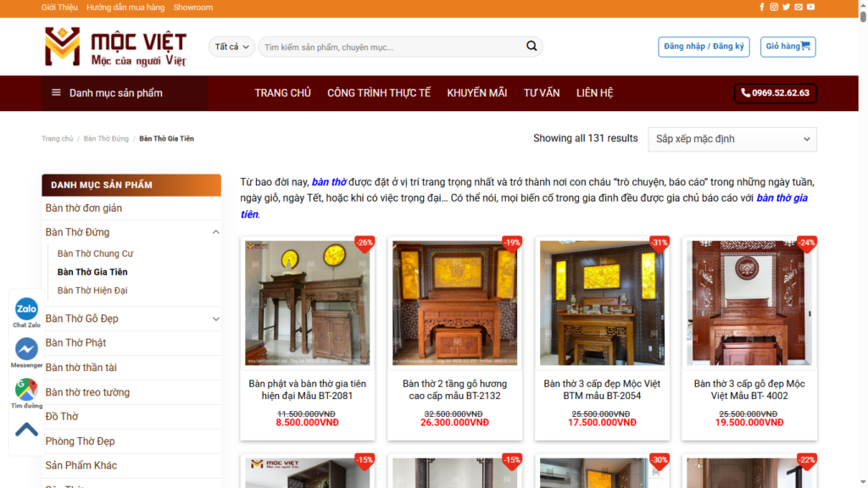This screenshot has height=488, width=868.
Task: Select 'CÔNG TRÌNH THỰC TẾ' in the navigation
Action: (x=379, y=93)
